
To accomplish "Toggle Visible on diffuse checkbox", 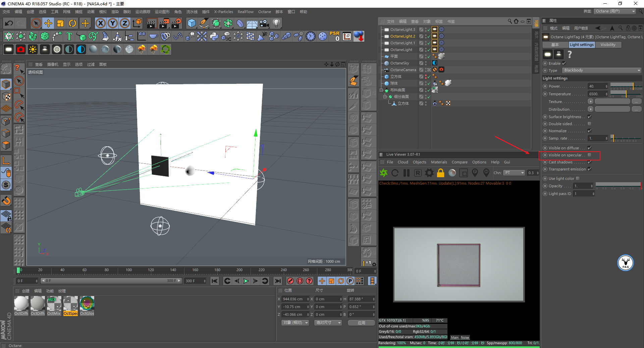I will point(589,148).
